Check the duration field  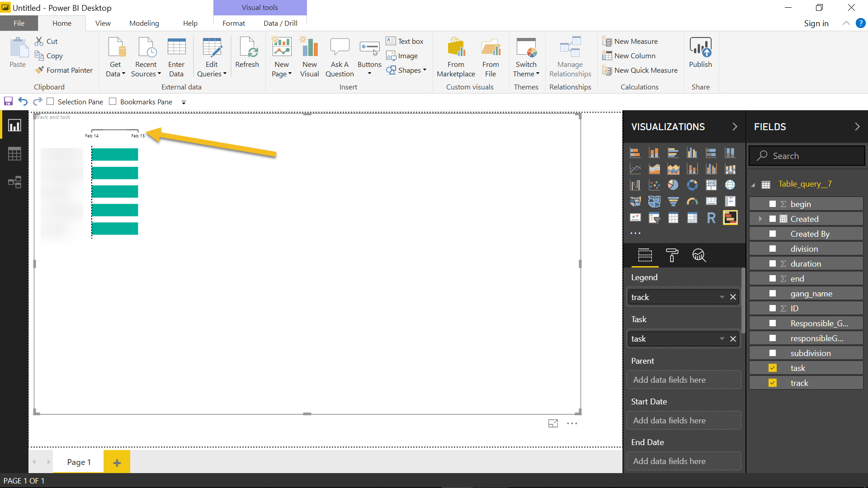pyautogui.click(x=773, y=264)
